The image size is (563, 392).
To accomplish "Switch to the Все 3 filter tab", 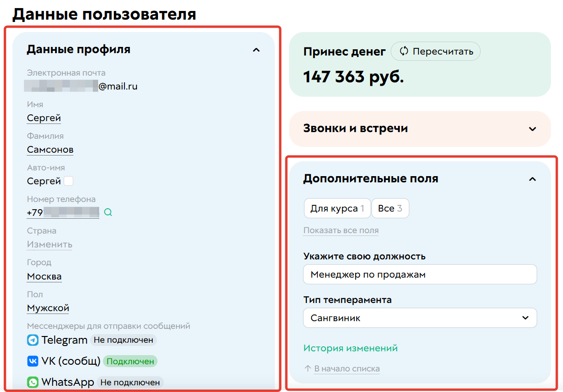I will pos(390,208).
